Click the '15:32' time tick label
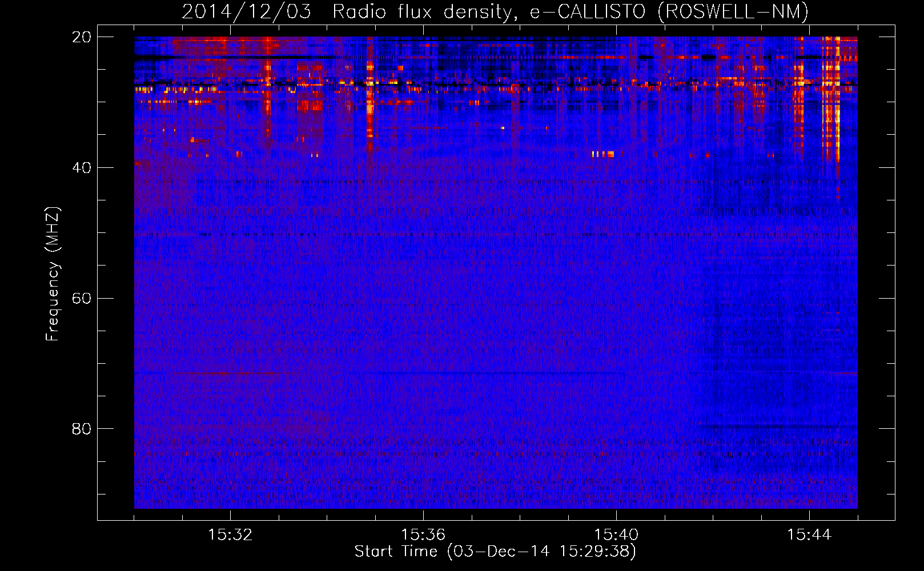924x571 pixels. [x=230, y=535]
